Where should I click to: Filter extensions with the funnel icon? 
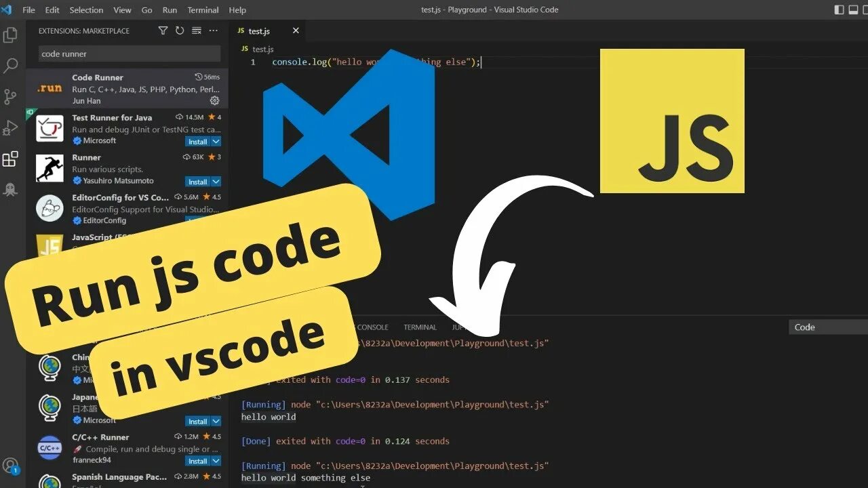tap(163, 30)
